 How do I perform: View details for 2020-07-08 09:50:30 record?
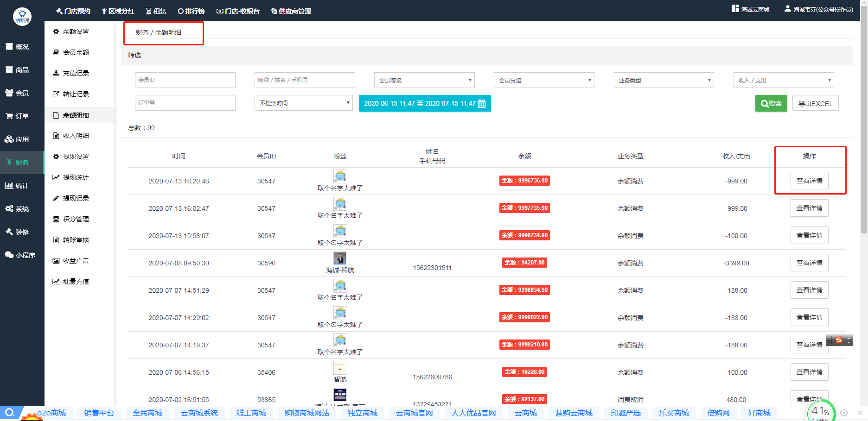pyautogui.click(x=810, y=263)
